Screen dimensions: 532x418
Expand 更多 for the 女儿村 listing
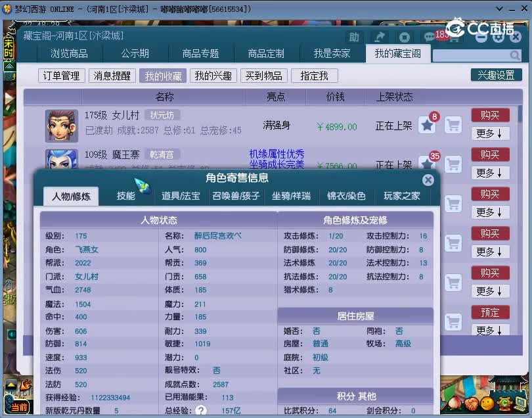(490, 133)
